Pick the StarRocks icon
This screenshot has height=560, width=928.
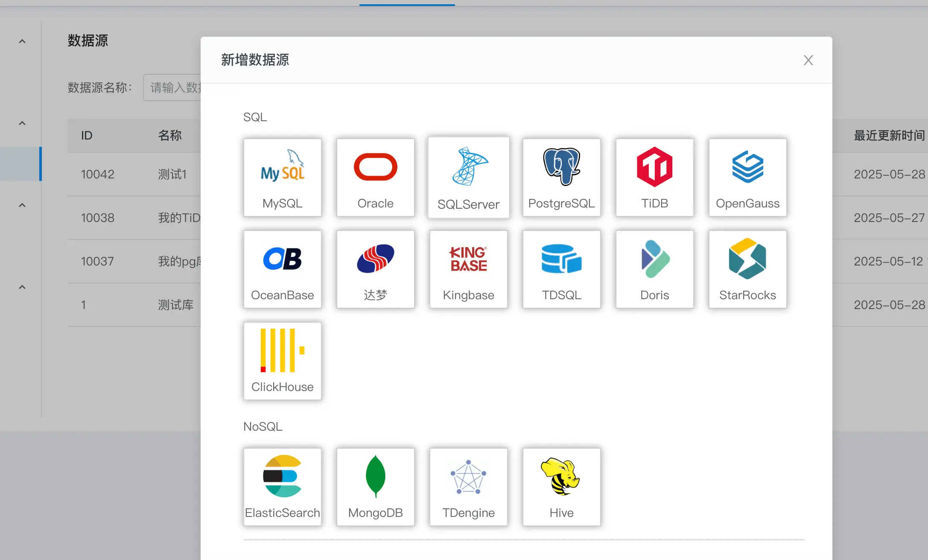pos(747,269)
